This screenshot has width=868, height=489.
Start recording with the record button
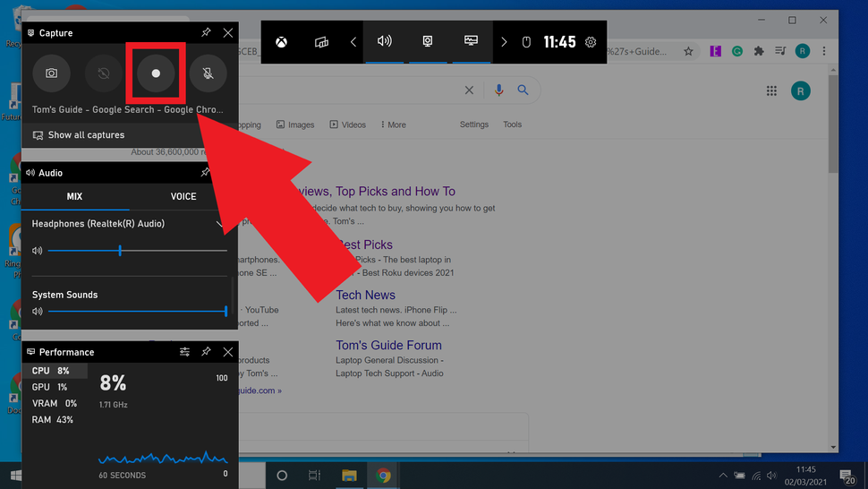(156, 73)
